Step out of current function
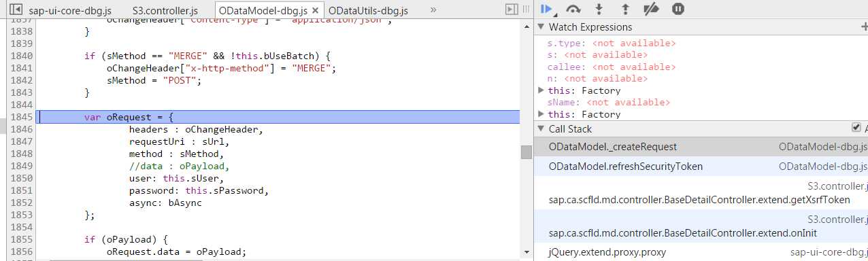This screenshot has height=261, width=868. point(625,10)
